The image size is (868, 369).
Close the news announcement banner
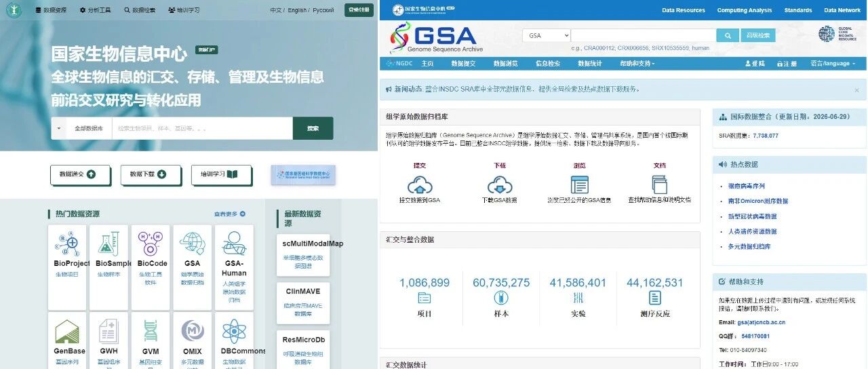pyautogui.click(x=856, y=89)
